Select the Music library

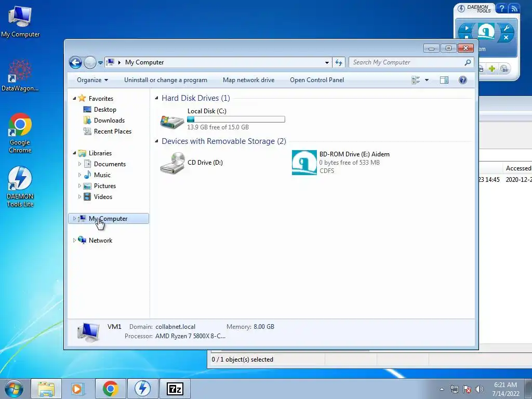click(102, 175)
